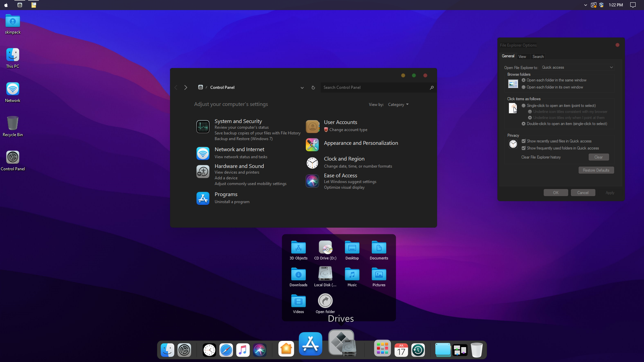The height and width of the screenshot is (362, 644).
Task: Click the Network and Internet Wi-Fi icon
Action: tap(203, 153)
